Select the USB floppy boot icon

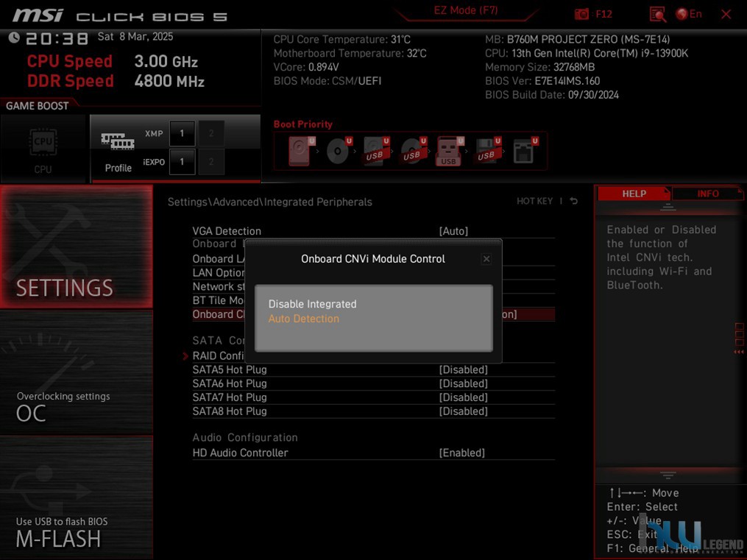pyautogui.click(x=488, y=150)
